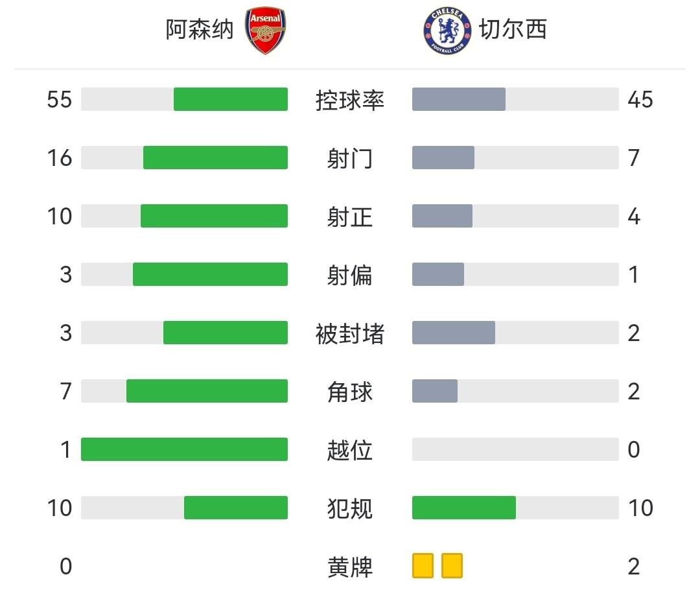700x590 pixels.
Task: Click the second Chelsea yellow card icon
Action: (x=452, y=565)
